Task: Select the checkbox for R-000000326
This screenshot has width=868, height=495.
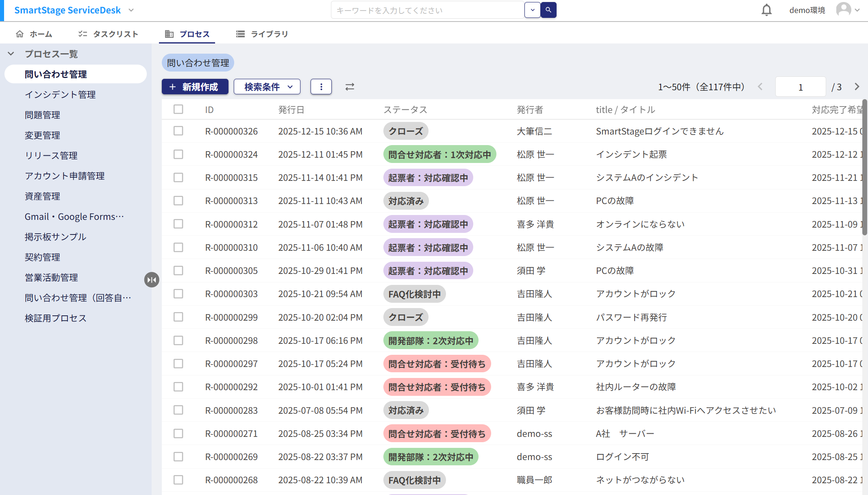Action: pos(178,131)
